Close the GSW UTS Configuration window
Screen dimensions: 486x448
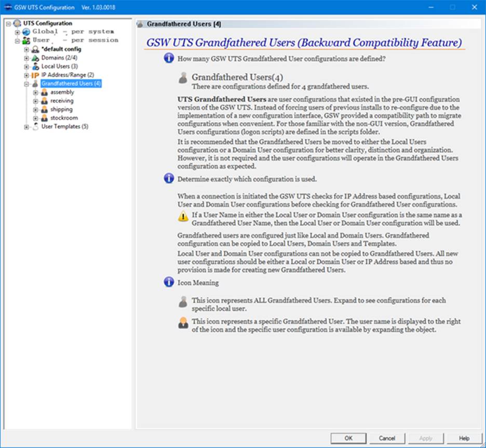click(x=474, y=7)
